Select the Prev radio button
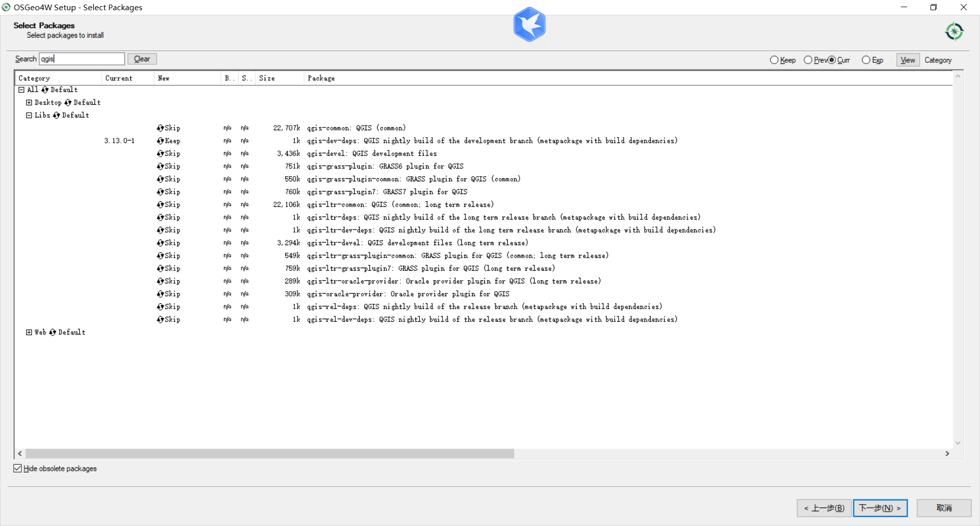Image resolution: width=980 pixels, height=526 pixels. coord(808,60)
